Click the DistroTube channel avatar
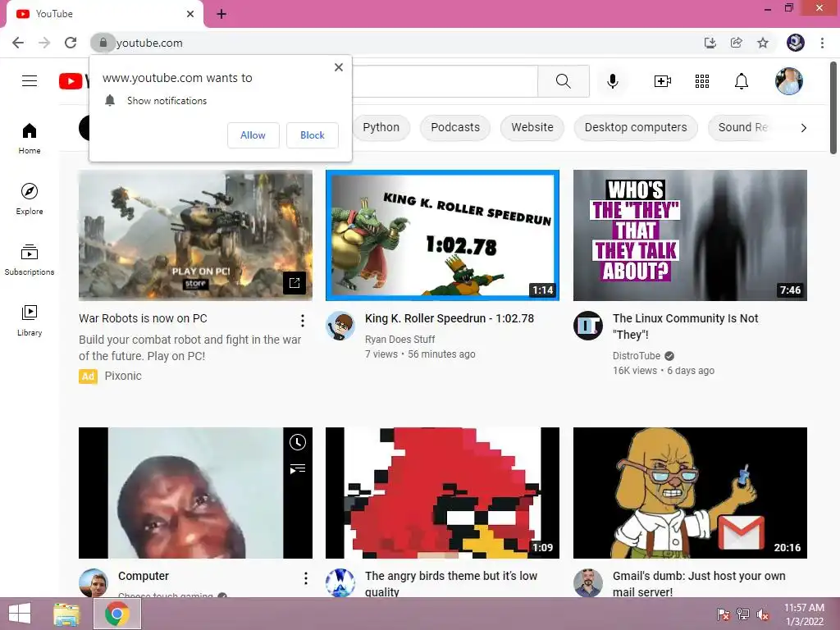Image resolution: width=840 pixels, height=630 pixels. click(587, 326)
